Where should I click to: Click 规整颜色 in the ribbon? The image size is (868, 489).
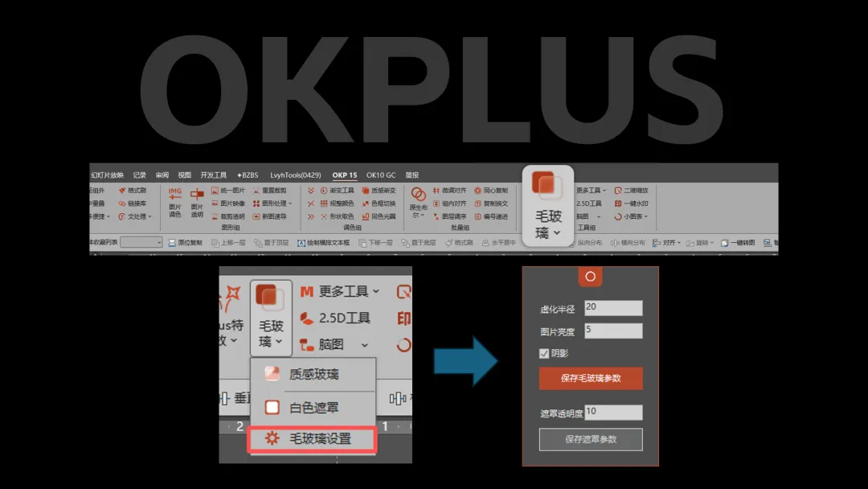[337, 203]
